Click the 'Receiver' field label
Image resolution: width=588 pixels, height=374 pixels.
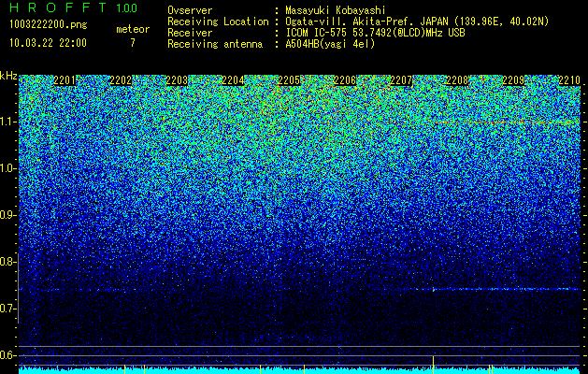pos(190,33)
